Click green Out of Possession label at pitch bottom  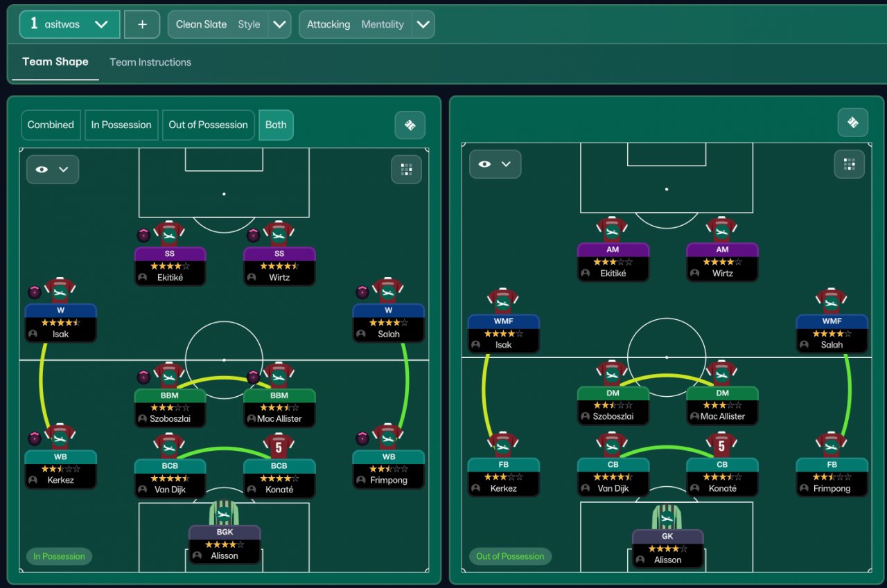[x=510, y=556]
